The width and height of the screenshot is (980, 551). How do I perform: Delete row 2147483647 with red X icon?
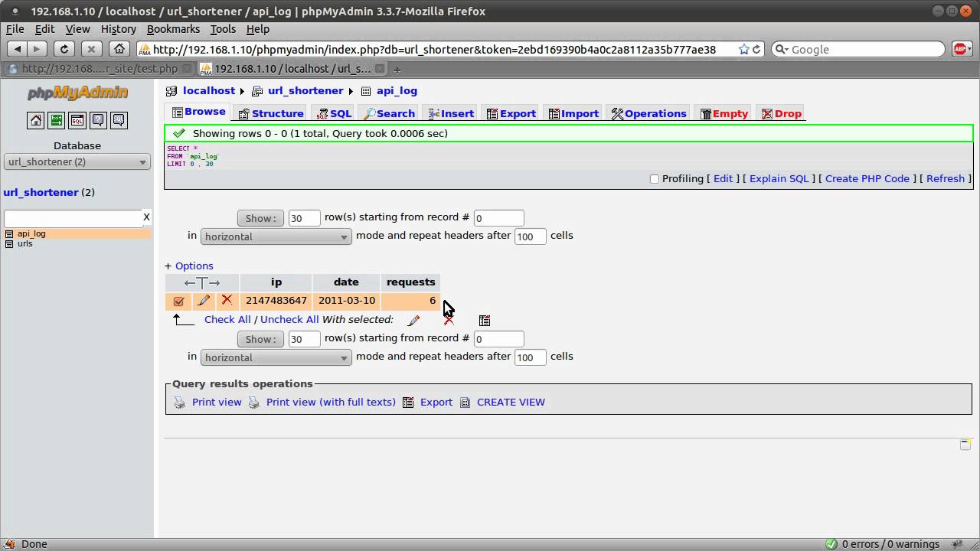tap(227, 300)
